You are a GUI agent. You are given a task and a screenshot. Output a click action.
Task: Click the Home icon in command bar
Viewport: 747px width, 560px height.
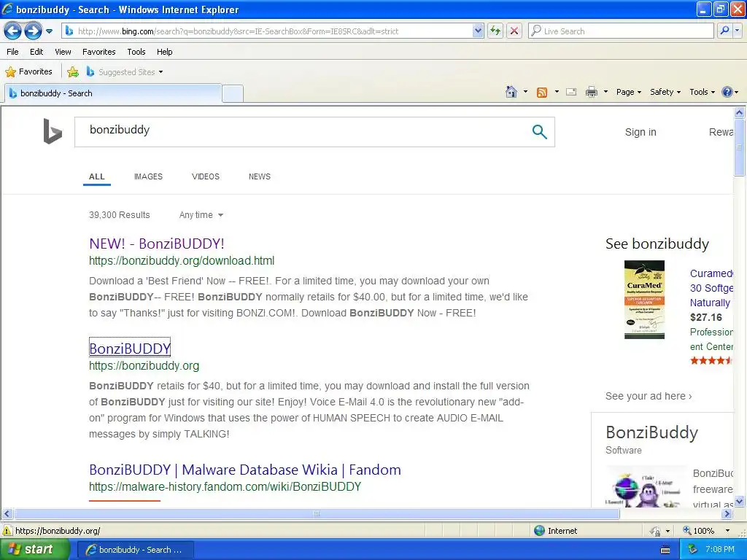[x=511, y=92]
